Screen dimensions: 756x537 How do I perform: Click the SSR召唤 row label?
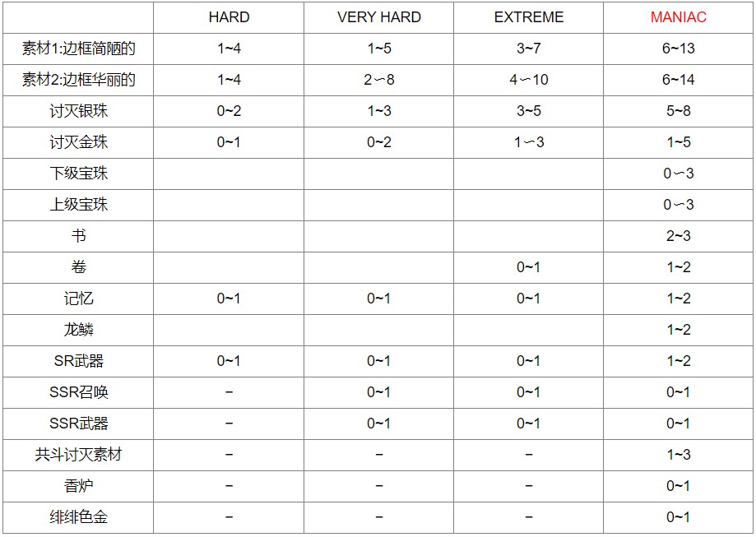click(x=79, y=392)
